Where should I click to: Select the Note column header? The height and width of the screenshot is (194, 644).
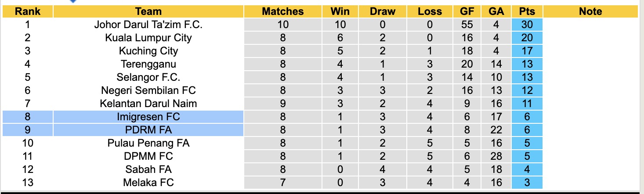click(x=590, y=11)
